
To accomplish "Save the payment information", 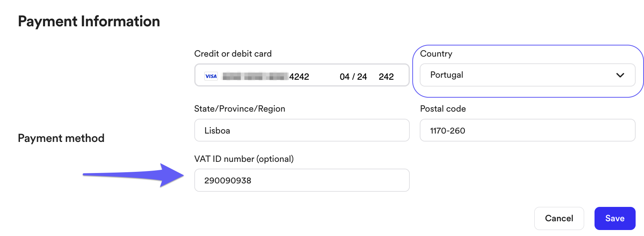I will (614, 218).
